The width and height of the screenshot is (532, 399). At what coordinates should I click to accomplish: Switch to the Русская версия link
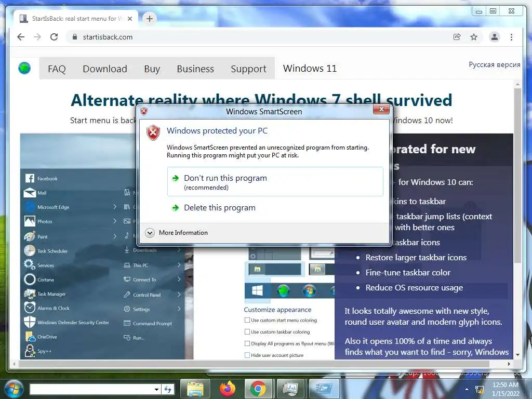(x=495, y=64)
